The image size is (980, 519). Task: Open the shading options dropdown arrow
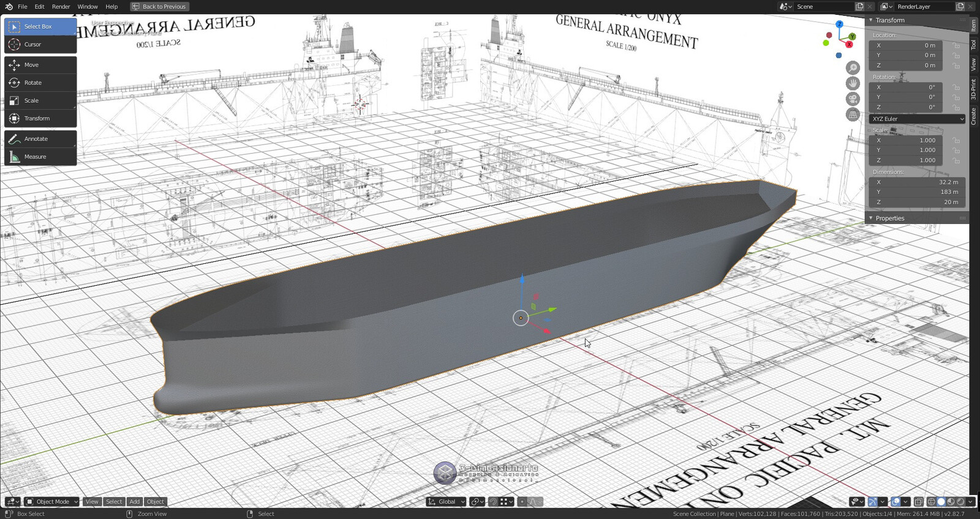tap(970, 502)
